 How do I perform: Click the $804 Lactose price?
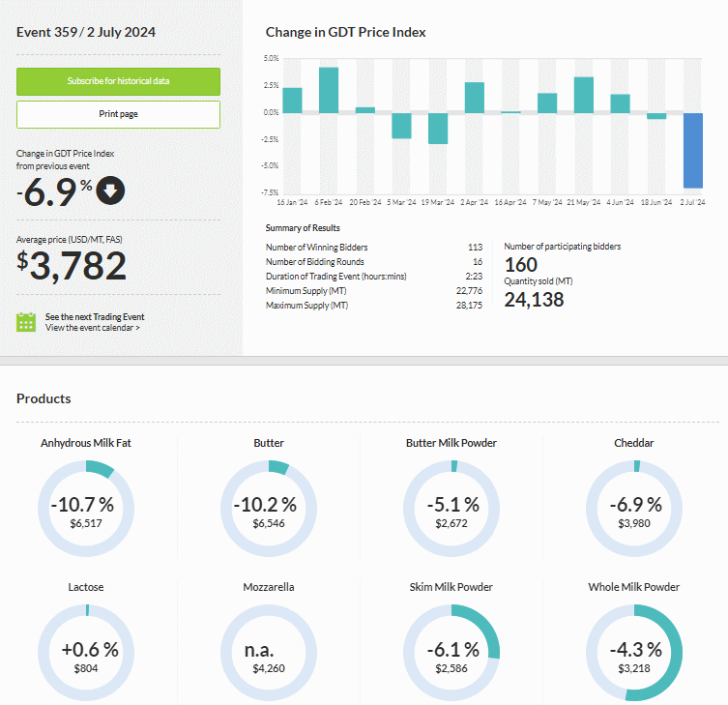tap(86, 668)
